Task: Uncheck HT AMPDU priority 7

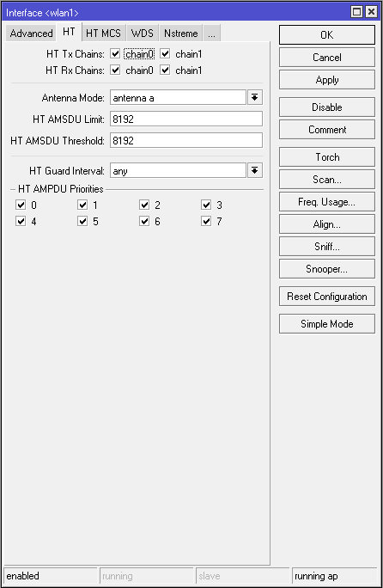Action: (x=206, y=221)
